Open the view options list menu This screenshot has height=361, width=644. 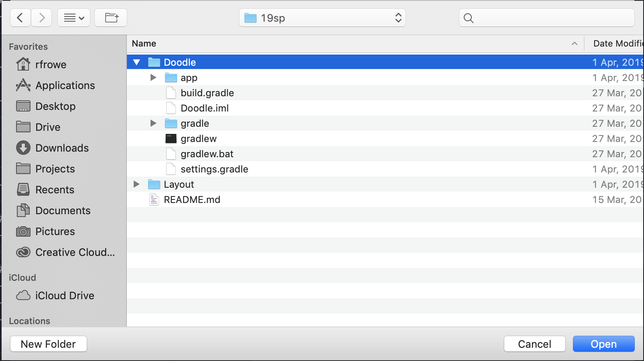pos(74,18)
